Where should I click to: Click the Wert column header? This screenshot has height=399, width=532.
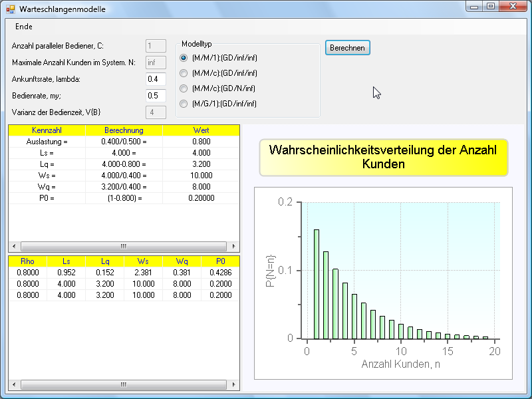tap(201, 130)
